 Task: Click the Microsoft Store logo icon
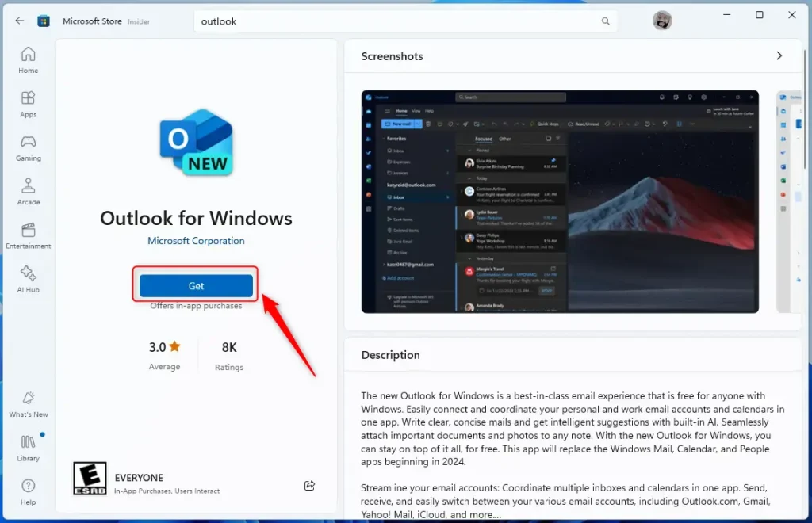click(x=44, y=21)
